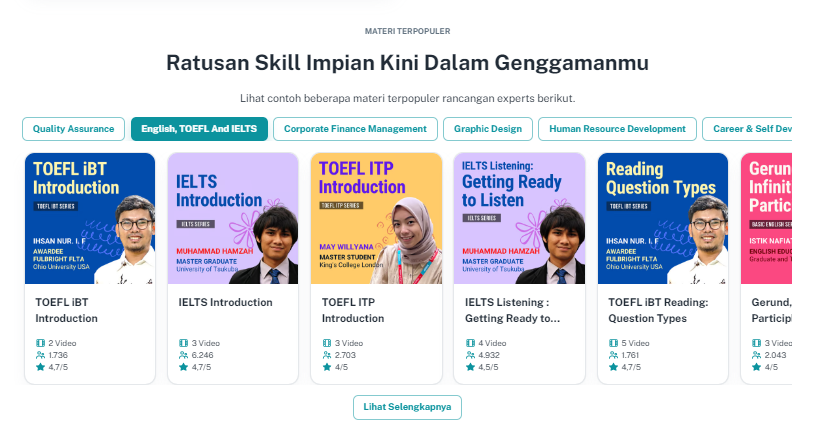Click the IELTS Listening: Getting Ready title
823x440 pixels.
click(x=512, y=310)
